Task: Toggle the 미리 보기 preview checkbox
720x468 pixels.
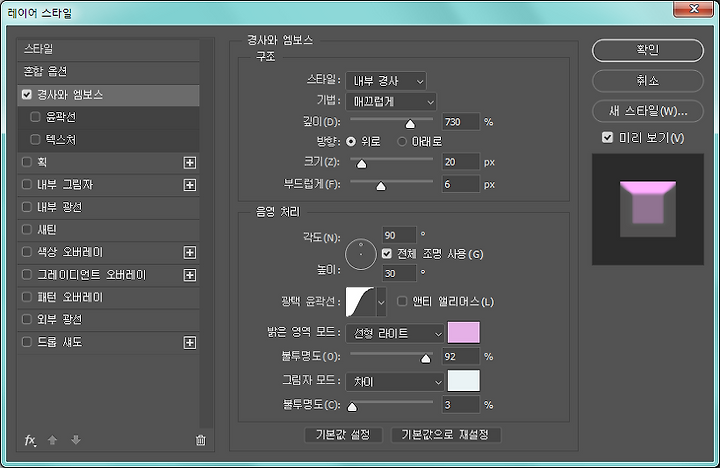Action: pos(608,137)
